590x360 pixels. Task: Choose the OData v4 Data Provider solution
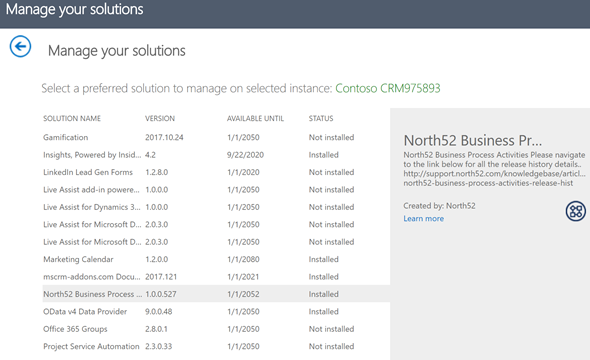coord(216,311)
